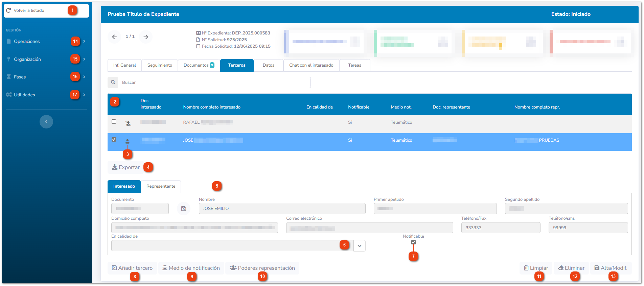Click Telemático cell in RAFAEL row
This screenshot has height=286, width=644.
click(401, 122)
